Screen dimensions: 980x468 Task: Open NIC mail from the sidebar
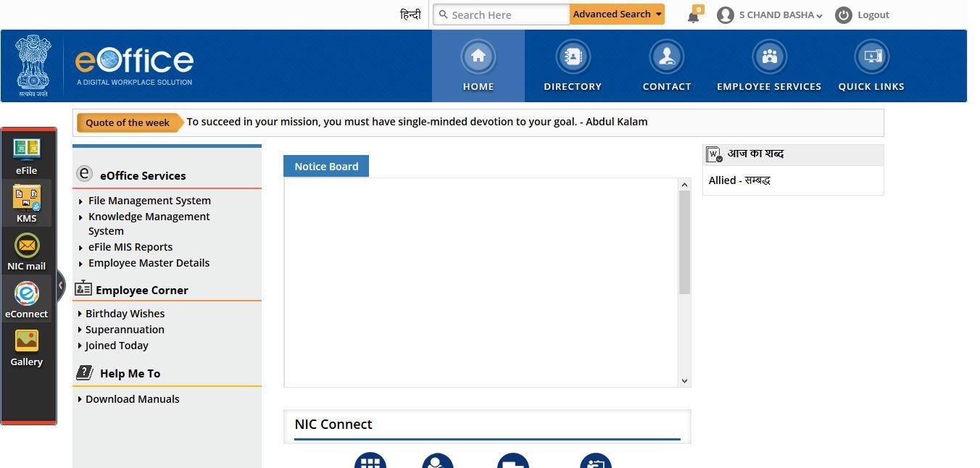[x=26, y=250]
